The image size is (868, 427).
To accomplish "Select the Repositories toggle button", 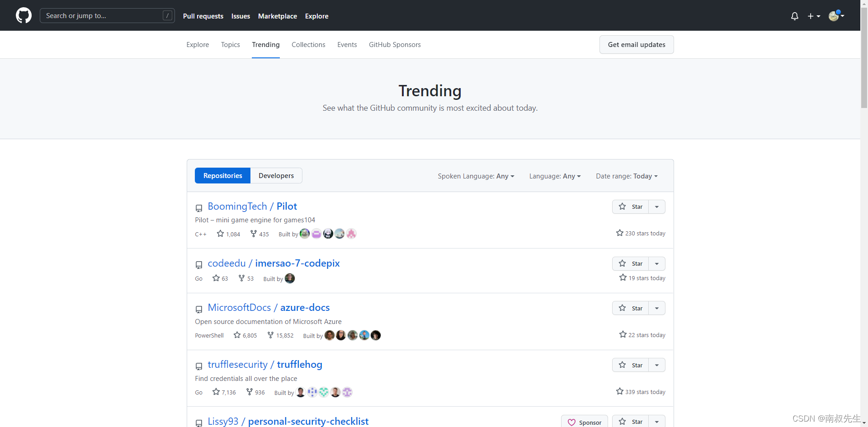I will (222, 176).
